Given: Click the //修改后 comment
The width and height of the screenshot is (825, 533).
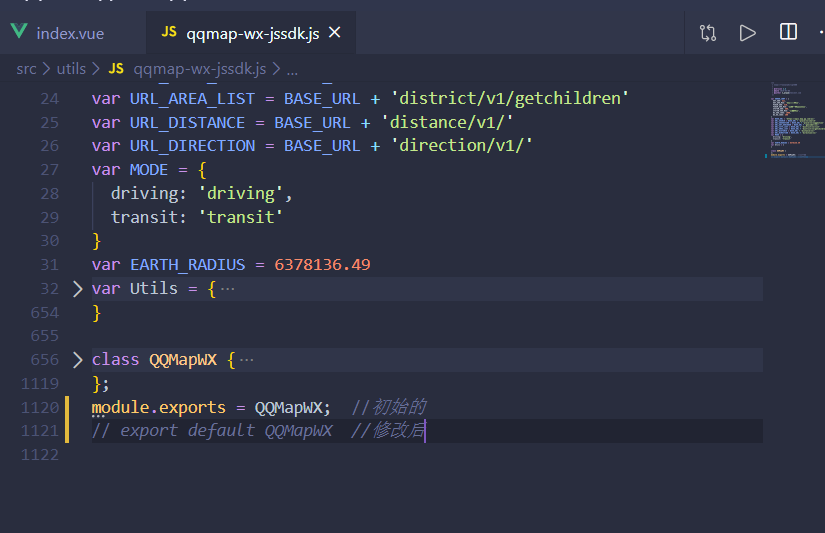Looking at the screenshot, I should coord(388,431).
